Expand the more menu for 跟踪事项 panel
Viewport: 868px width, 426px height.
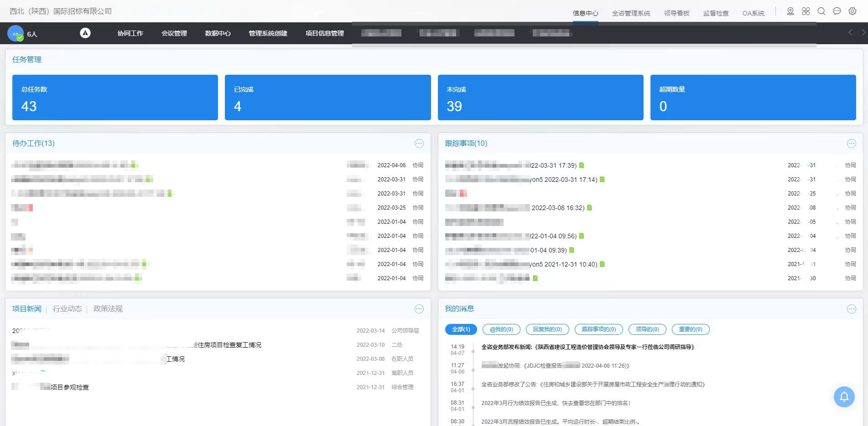[851, 144]
